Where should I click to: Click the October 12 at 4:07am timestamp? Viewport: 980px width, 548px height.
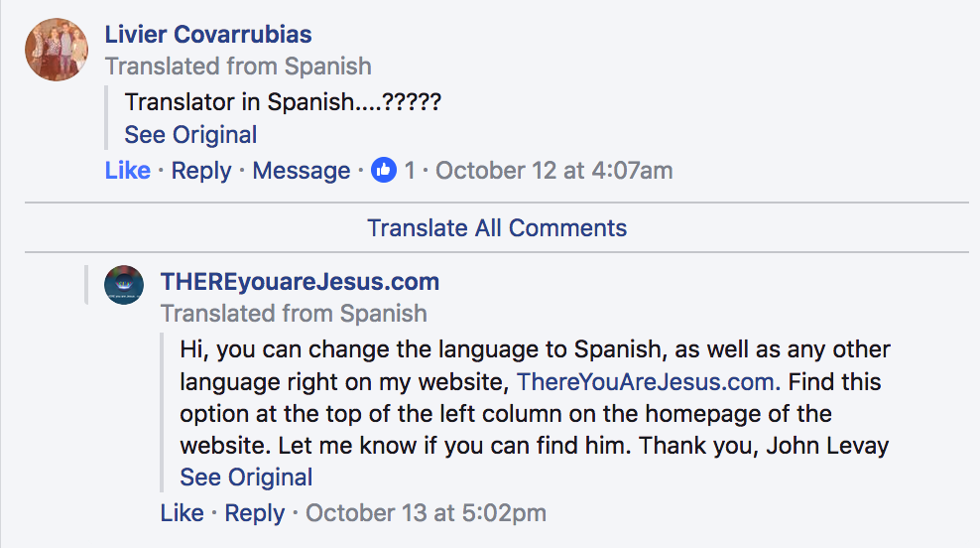click(x=553, y=171)
